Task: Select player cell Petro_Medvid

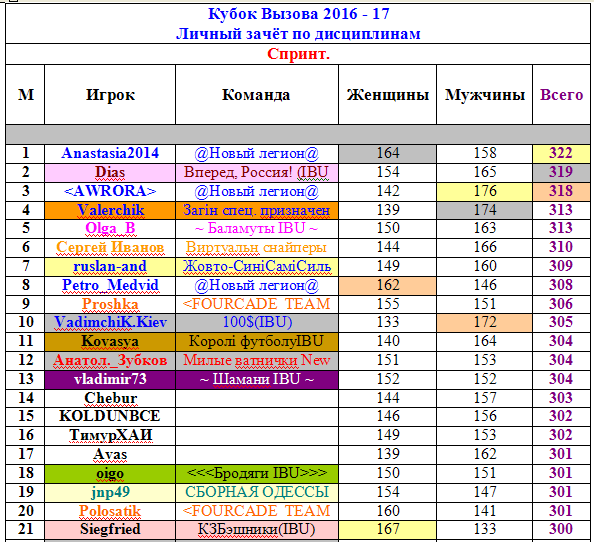Action: (x=110, y=286)
